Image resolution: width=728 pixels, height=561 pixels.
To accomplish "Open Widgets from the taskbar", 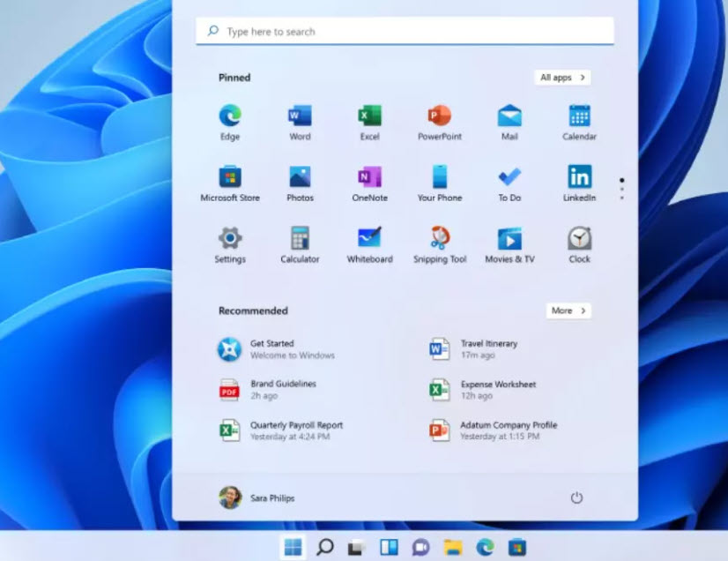I will coord(389,547).
